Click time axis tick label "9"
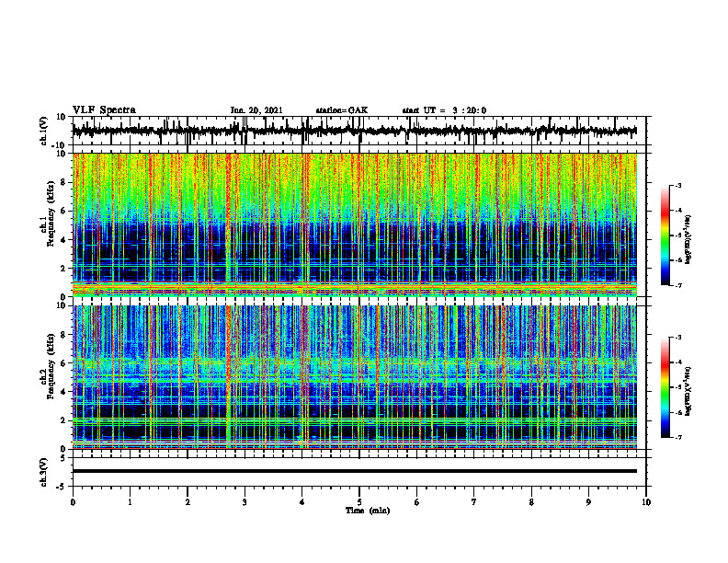Image resolution: width=728 pixels, height=563 pixels. (588, 502)
